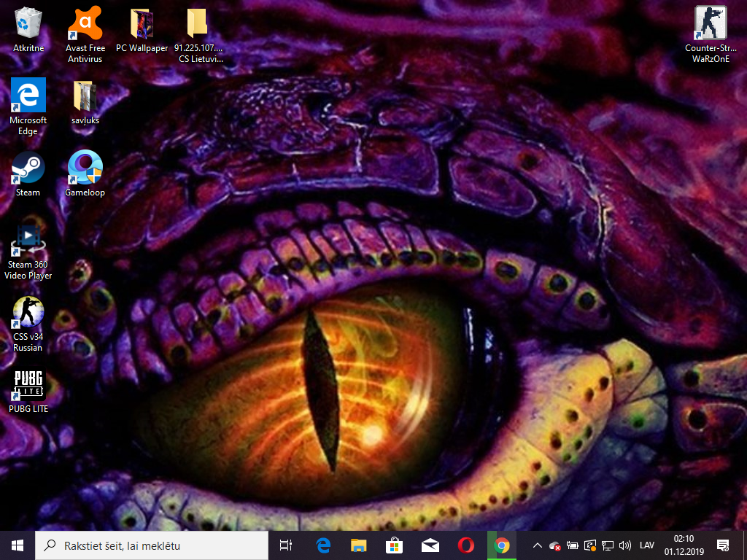Select the CSS v34 Russian shortcut

click(x=28, y=324)
